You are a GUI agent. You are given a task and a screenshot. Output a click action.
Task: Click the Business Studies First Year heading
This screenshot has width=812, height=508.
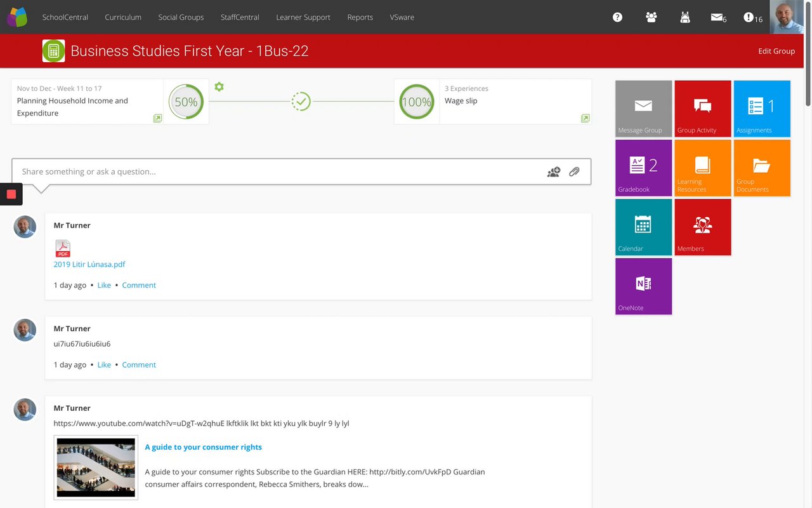coord(190,51)
